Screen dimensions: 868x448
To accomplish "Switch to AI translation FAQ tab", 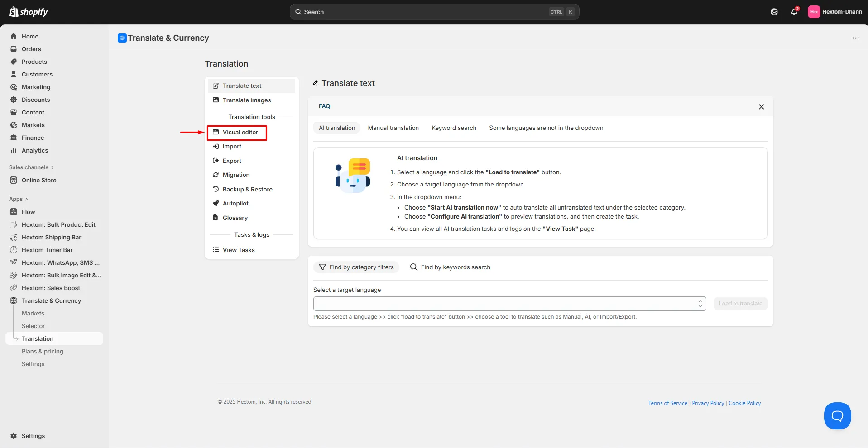I will pyautogui.click(x=337, y=128).
